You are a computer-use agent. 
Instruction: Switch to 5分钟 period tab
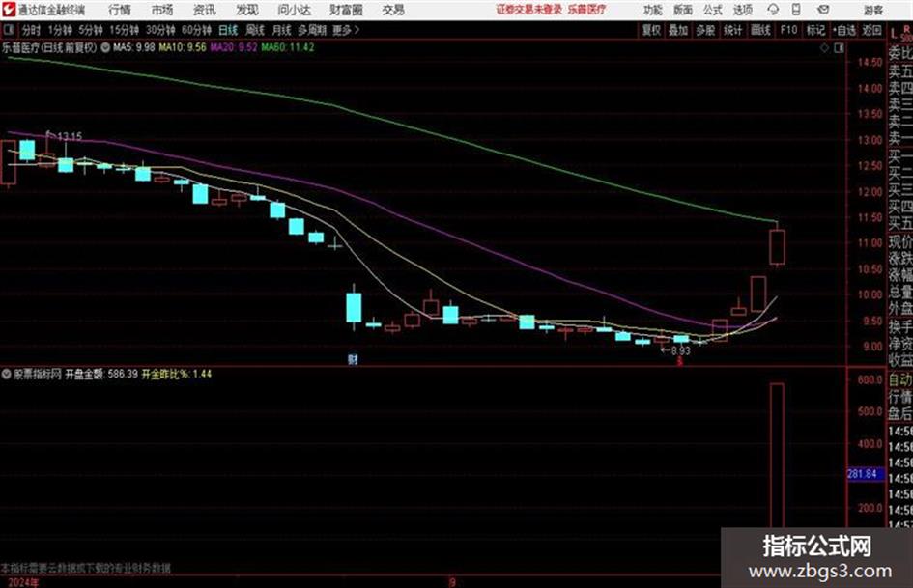(x=90, y=30)
